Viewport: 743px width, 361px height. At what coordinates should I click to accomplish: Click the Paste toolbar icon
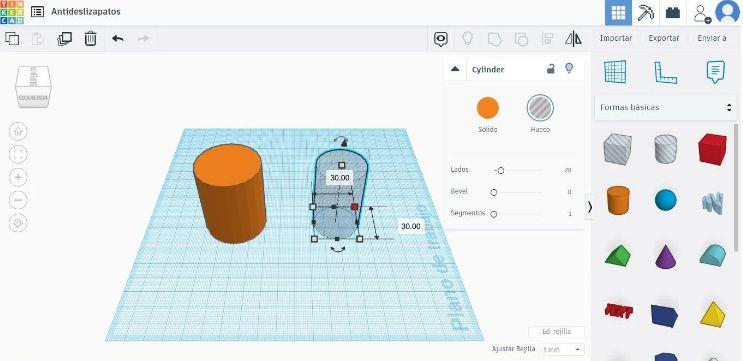[38, 38]
